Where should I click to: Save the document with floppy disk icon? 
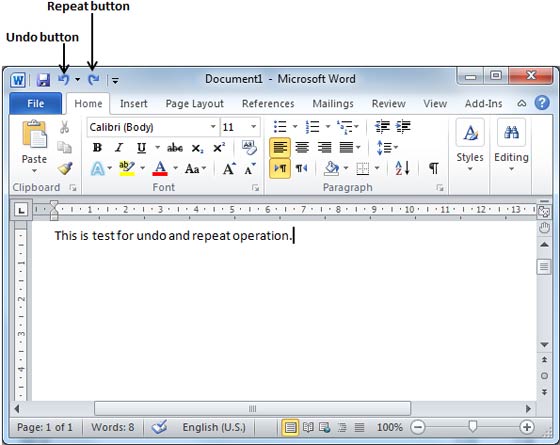(x=43, y=80)
